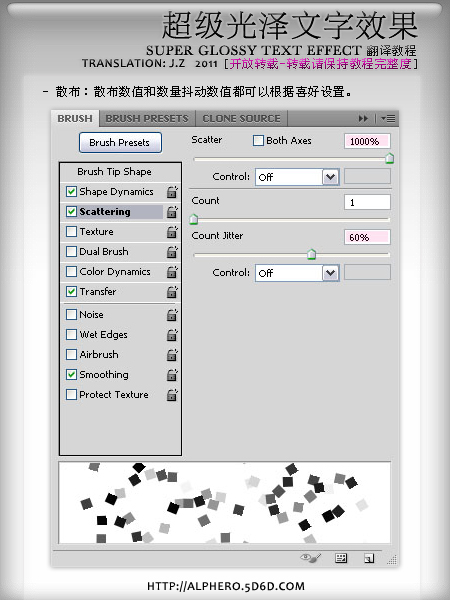450x600 pixels.
Task: Switch to the BRUSH PRESETS tab
Action: [x=147, y=119]
